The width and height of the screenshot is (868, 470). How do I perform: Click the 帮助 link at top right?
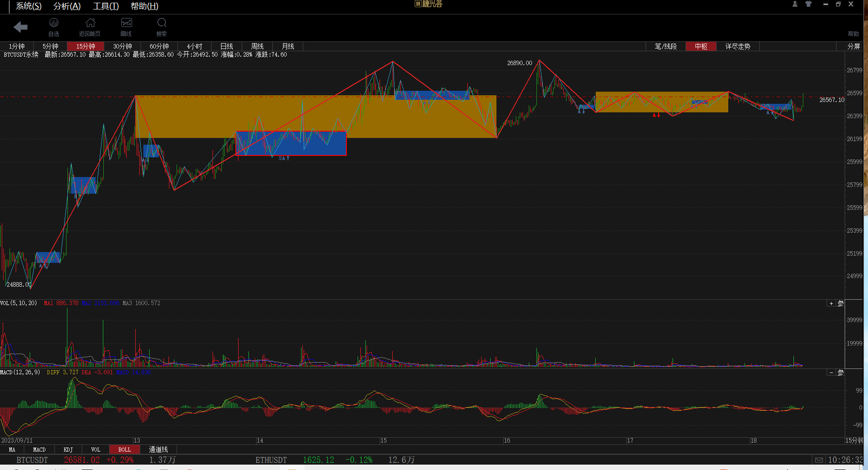pyautogui.click(x=853, y=34)
